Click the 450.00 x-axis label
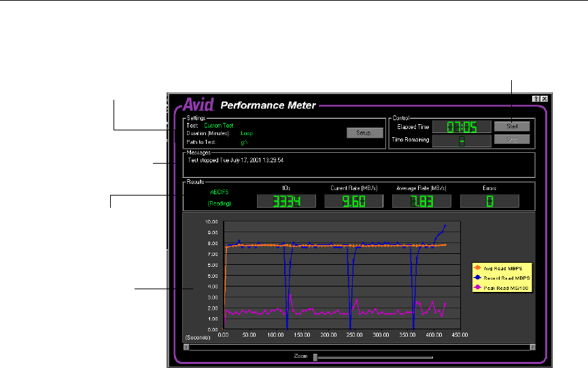 [x=460, y=335]
